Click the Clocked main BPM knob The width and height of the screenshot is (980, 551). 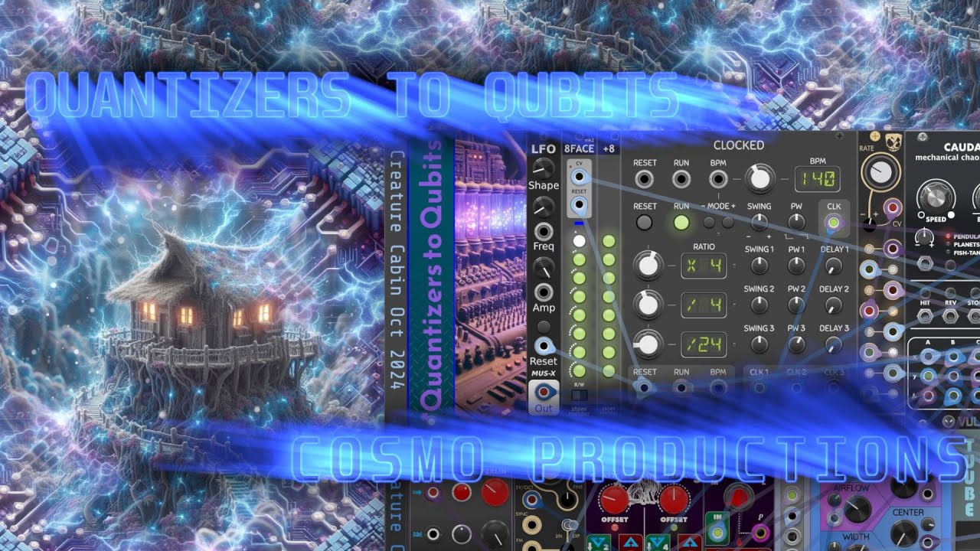[x=759, y=178]
